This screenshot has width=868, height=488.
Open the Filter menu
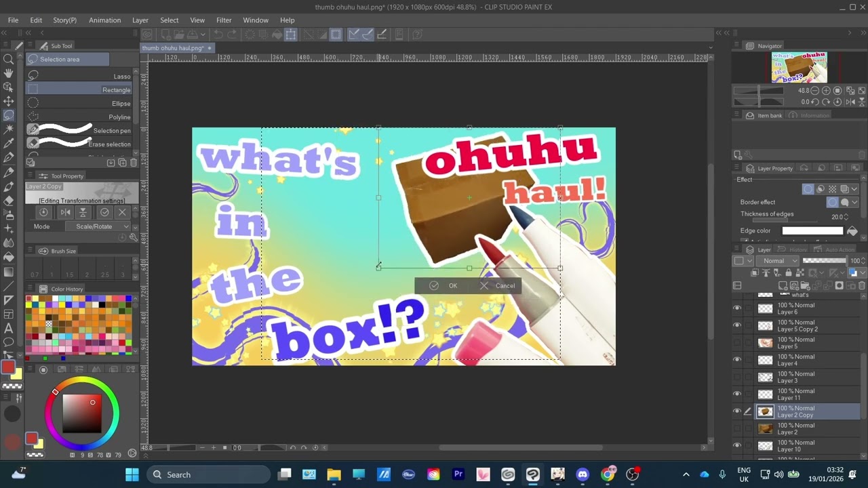coord(224,20)
